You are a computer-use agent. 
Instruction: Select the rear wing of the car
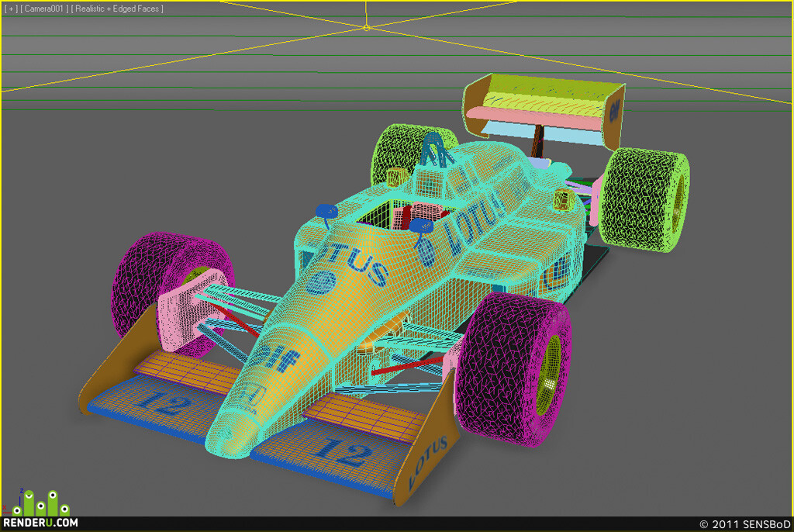coord(544,110)
